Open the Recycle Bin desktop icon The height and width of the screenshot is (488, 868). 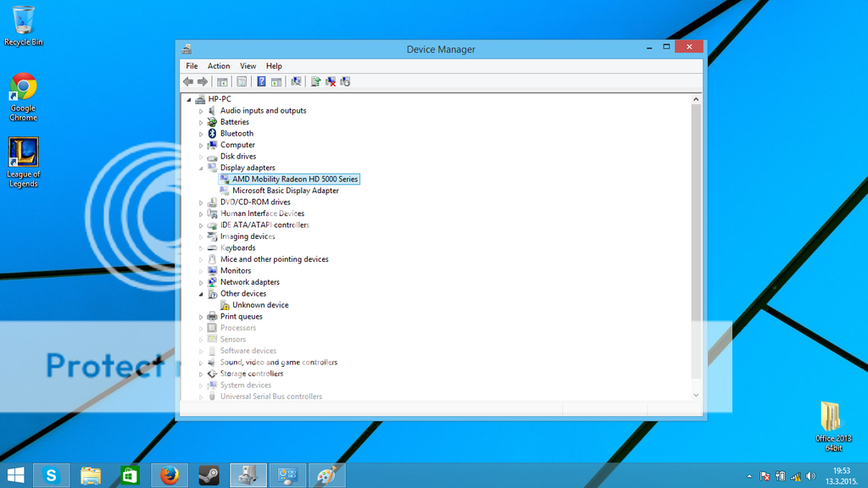click(23, 21)
